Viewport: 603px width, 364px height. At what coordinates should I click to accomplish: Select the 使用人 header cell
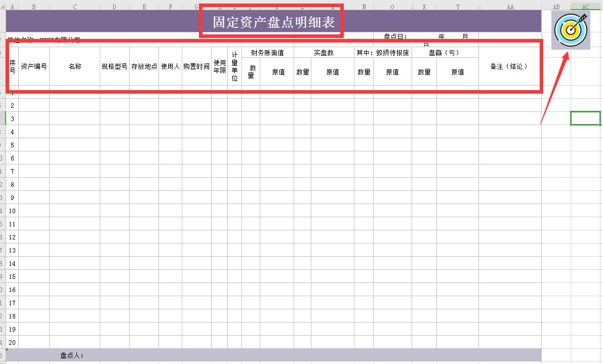[170, 66]
